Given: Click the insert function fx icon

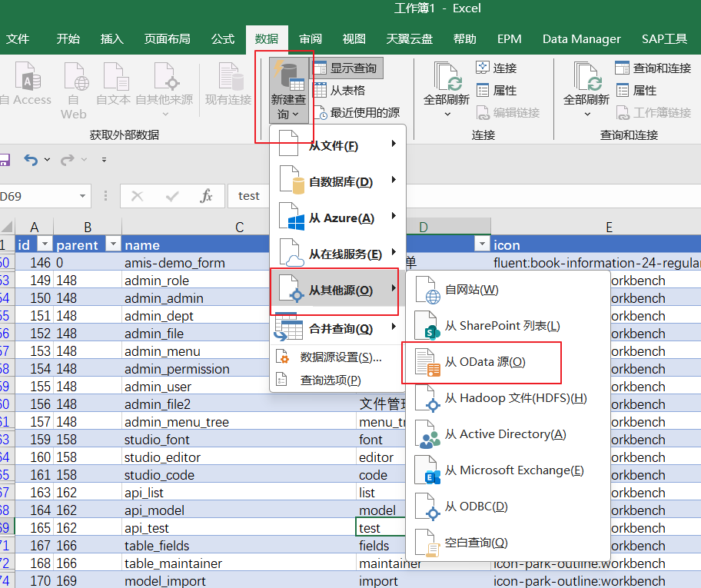Looking at the screenshot, I should 206,196.
